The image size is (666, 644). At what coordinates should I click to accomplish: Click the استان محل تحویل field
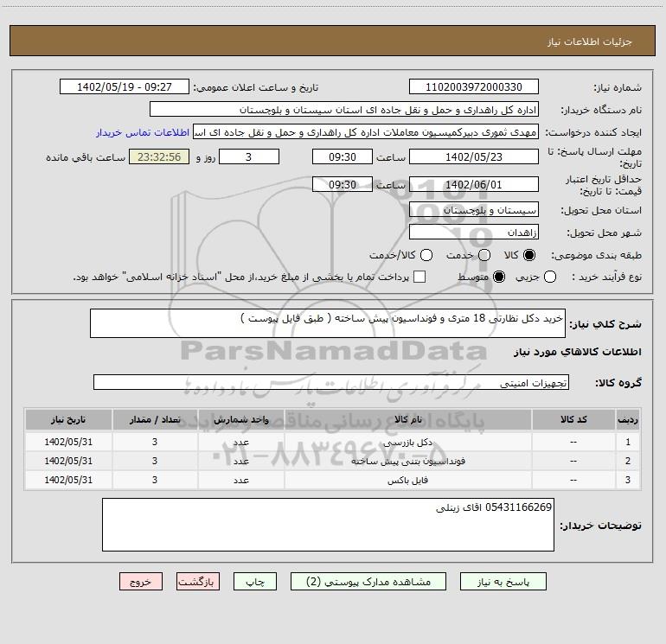click(x=474, y=209)
